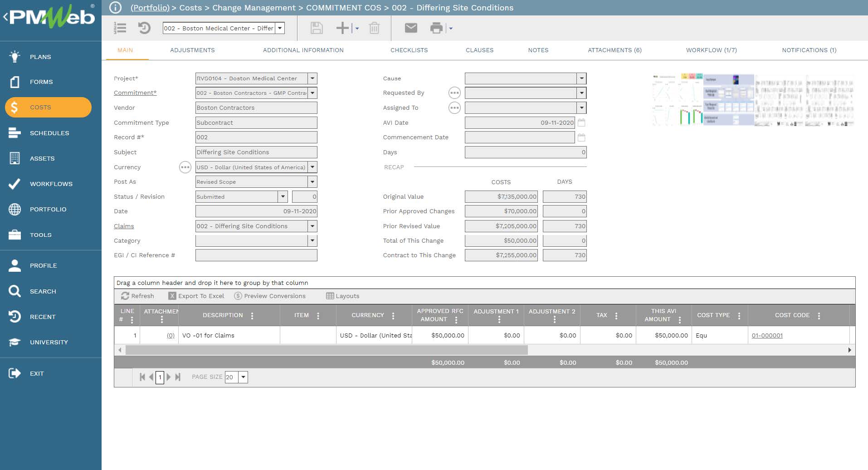Click the Print icon in toolbar

436,28
